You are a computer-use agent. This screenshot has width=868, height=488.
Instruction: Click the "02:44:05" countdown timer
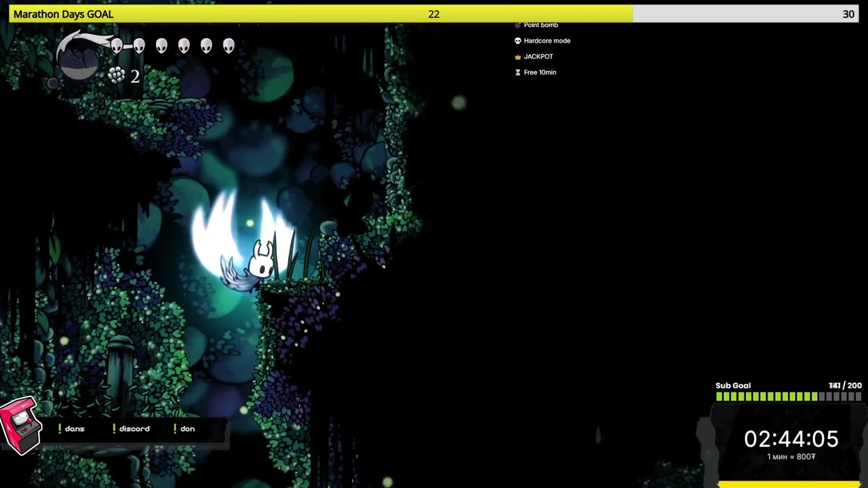[x=791, y=439]
